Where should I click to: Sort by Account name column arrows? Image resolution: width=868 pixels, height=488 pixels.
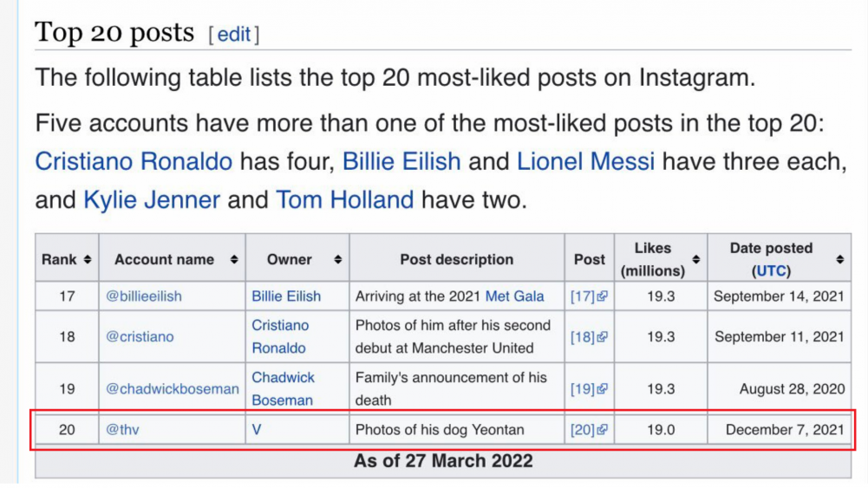click(x=234, y=259)
